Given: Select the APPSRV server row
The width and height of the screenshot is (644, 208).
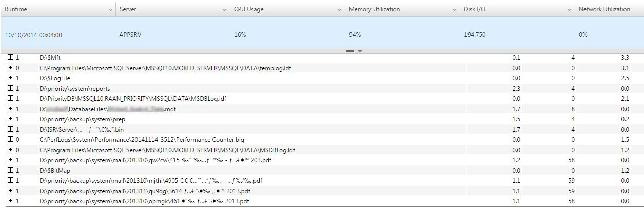Looking at the screenshot, I should [322, 35].
